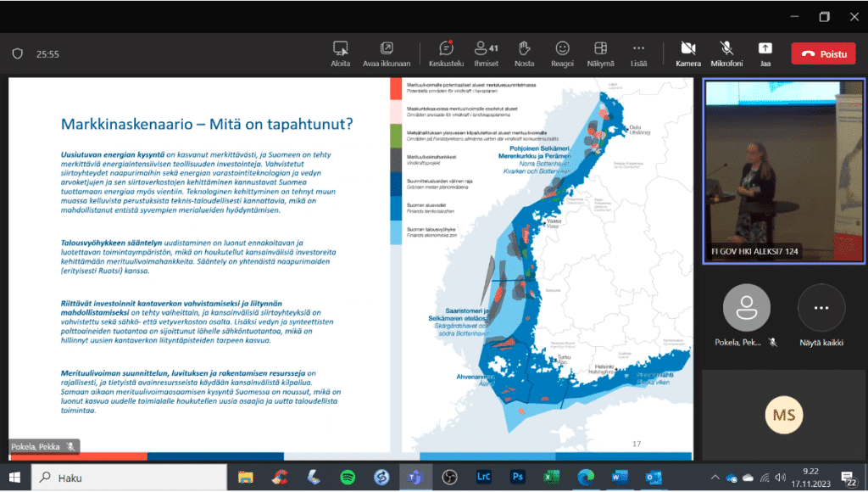Open Photoshop from the taskbar
Image resolution: width=868 pixels, height=492 pixels.
pos(518,477)
